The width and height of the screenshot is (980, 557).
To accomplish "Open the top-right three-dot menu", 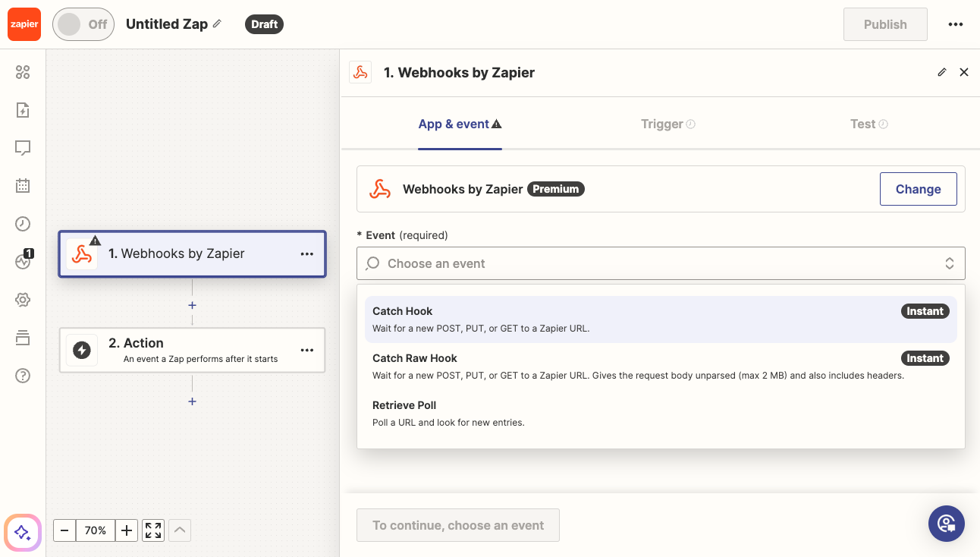I will (956, 24).
